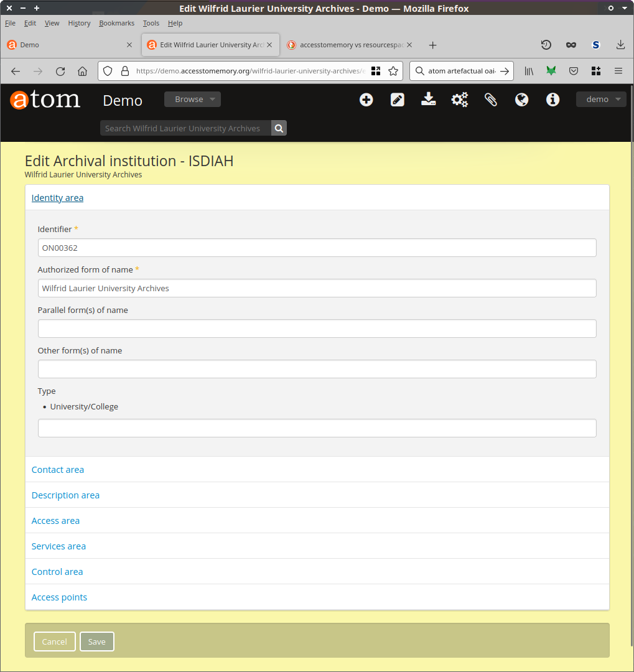Open the Language globe icon menu

(522, 100)
